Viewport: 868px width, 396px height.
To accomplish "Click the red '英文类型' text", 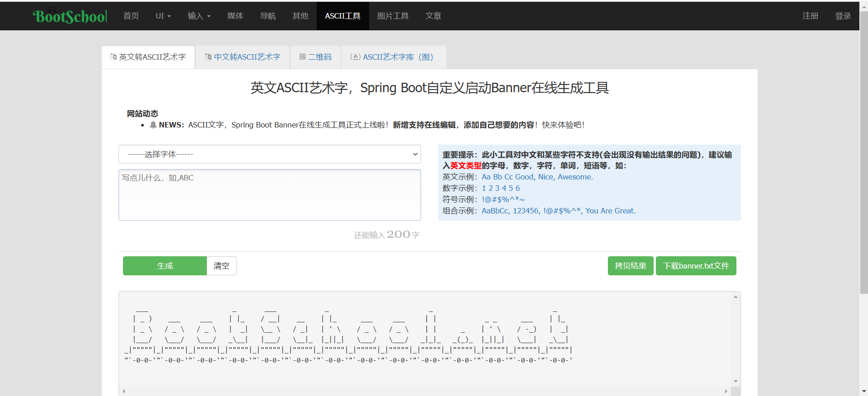I will [466, 165].
